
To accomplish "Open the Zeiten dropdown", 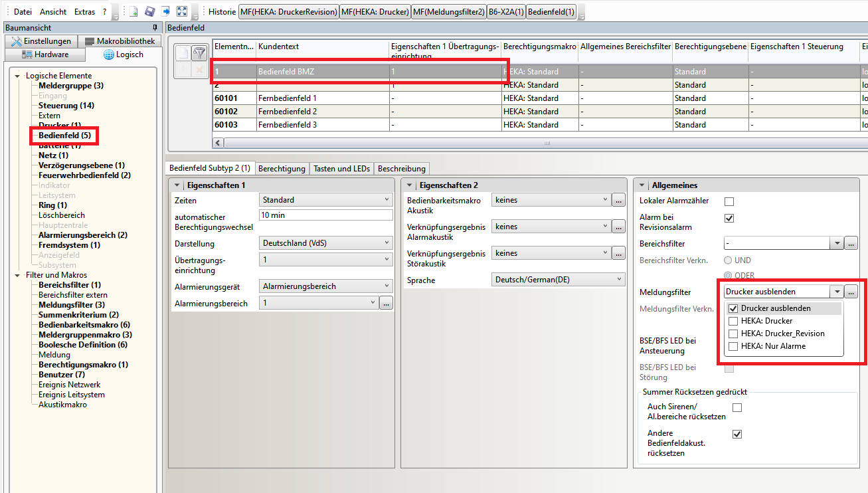I will click(326, 200).
